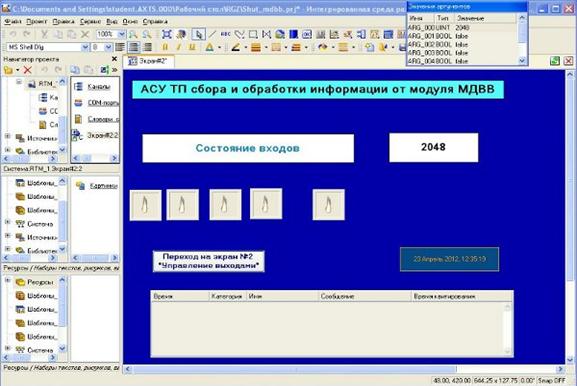Click the fit-to-frame icon next to the zoom magnifiers
Screen dimensions: 577x386
[167, 35]
